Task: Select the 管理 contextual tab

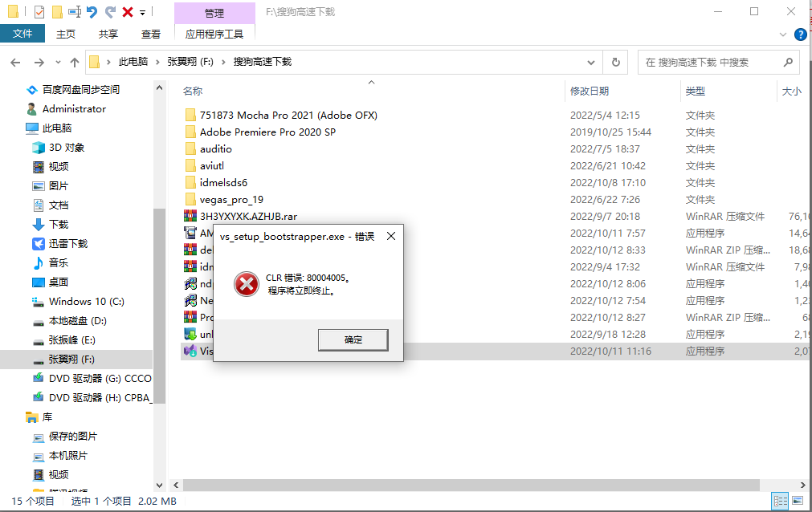Action: click(x=214, y=13)
